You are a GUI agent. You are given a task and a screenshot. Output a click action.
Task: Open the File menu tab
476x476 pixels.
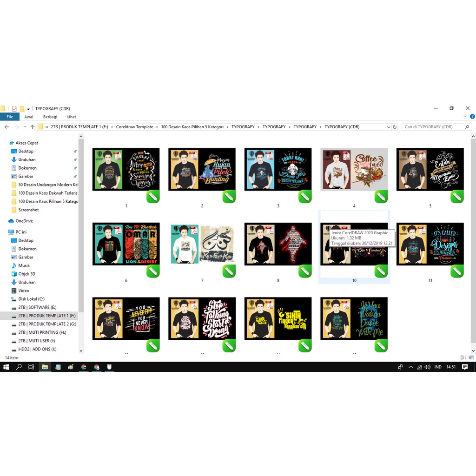click(x=10, y=117)
